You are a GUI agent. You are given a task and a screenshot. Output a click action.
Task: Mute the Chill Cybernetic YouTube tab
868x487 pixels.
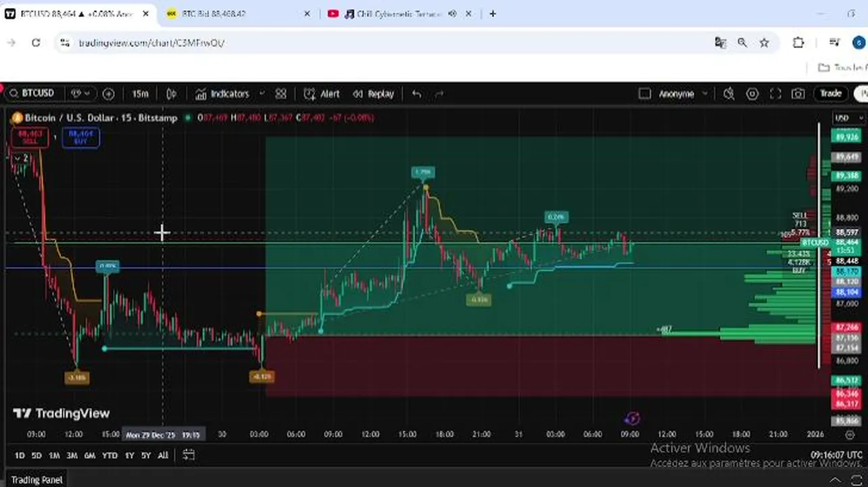pos(452,14)
